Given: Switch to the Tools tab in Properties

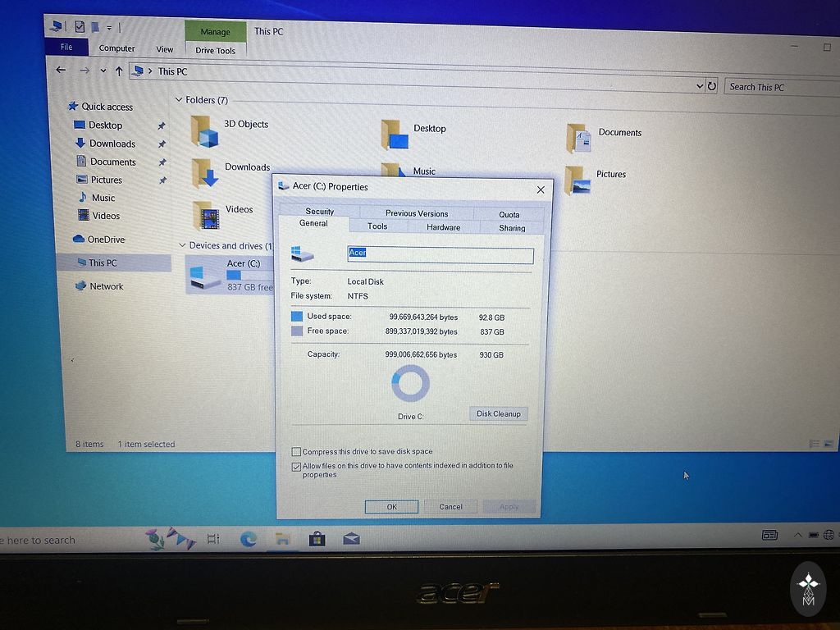Looking at the screenshot, I should point(377,226).
